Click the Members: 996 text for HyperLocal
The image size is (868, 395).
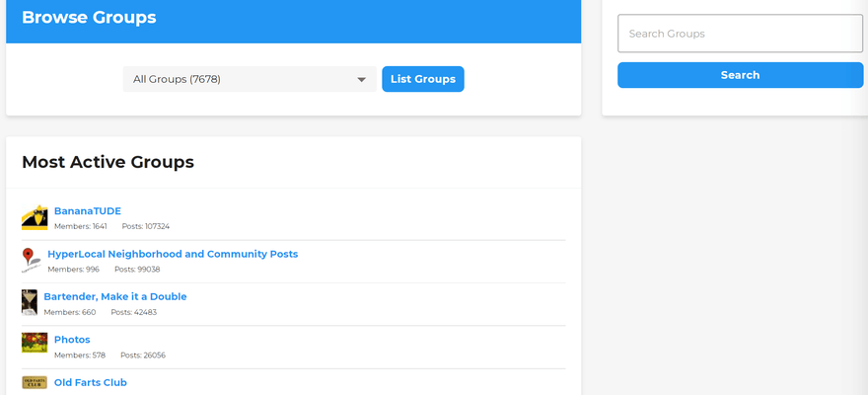tap(74, 270)
